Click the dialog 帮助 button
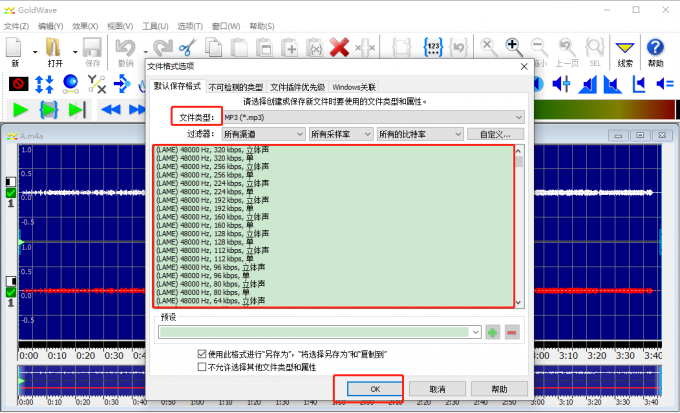680x413 pixels. pos(499,389)
